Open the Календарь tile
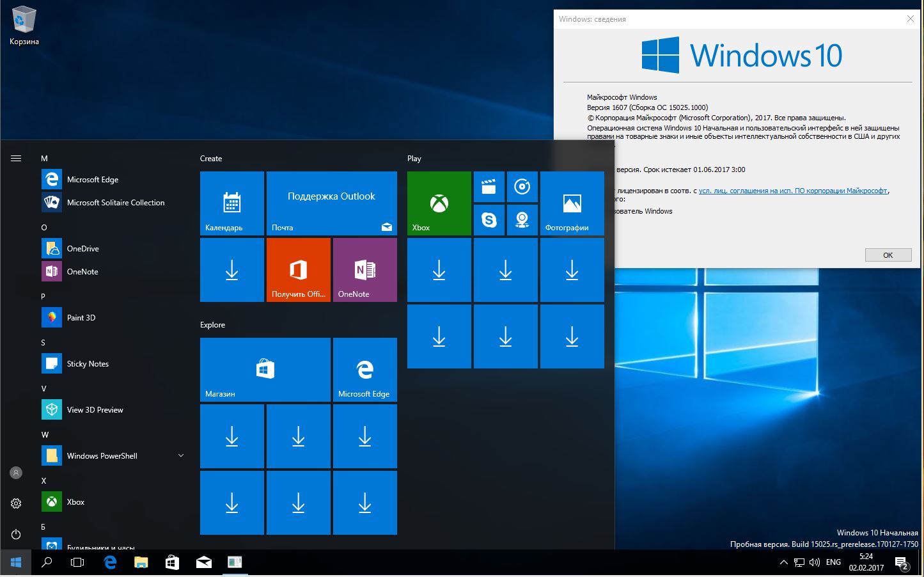 232,203
